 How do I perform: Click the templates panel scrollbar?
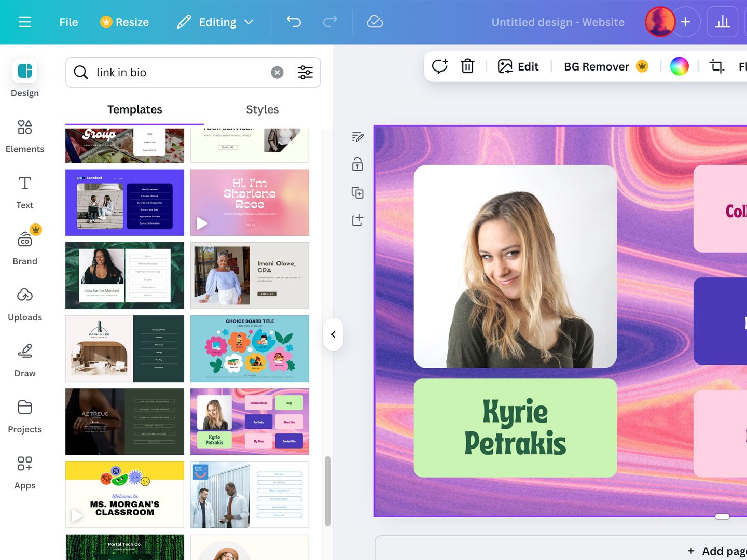[x=327, y=491]
